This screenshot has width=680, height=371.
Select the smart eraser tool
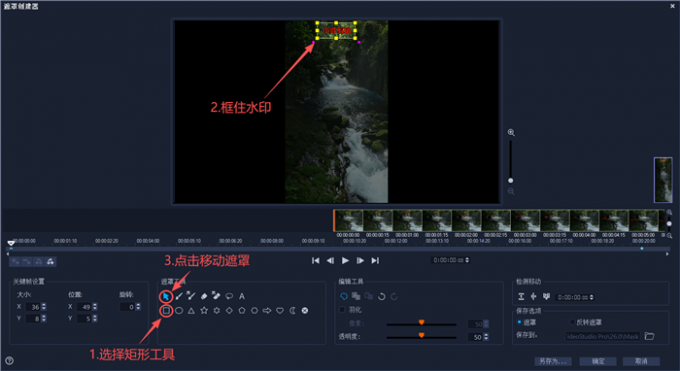(x=216, y=296)
